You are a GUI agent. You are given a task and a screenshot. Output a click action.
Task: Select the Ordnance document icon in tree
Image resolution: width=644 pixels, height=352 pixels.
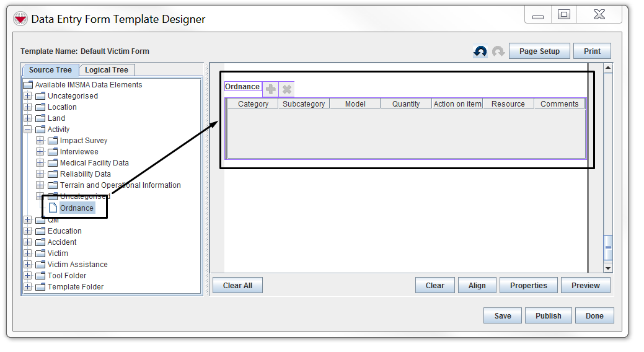(53, 208)
